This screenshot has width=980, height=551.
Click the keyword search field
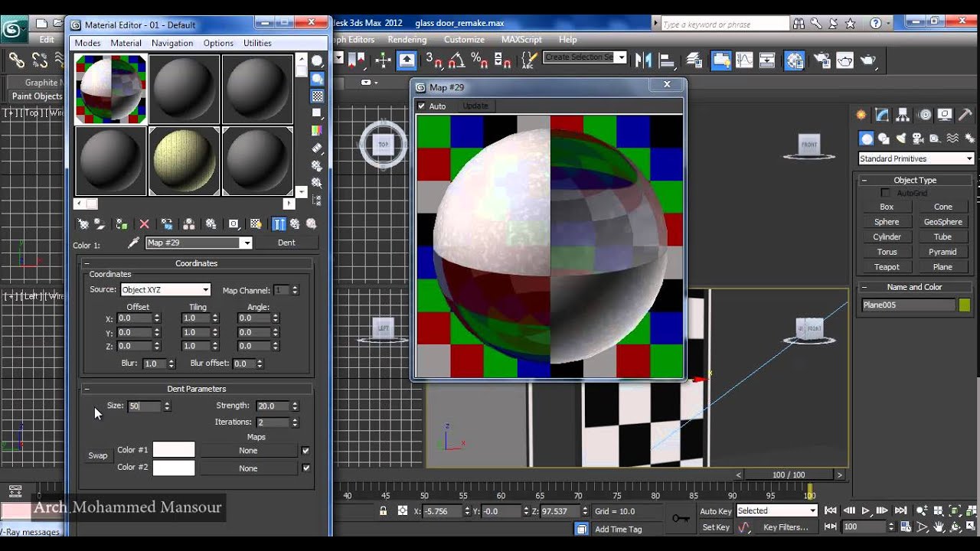724,24
